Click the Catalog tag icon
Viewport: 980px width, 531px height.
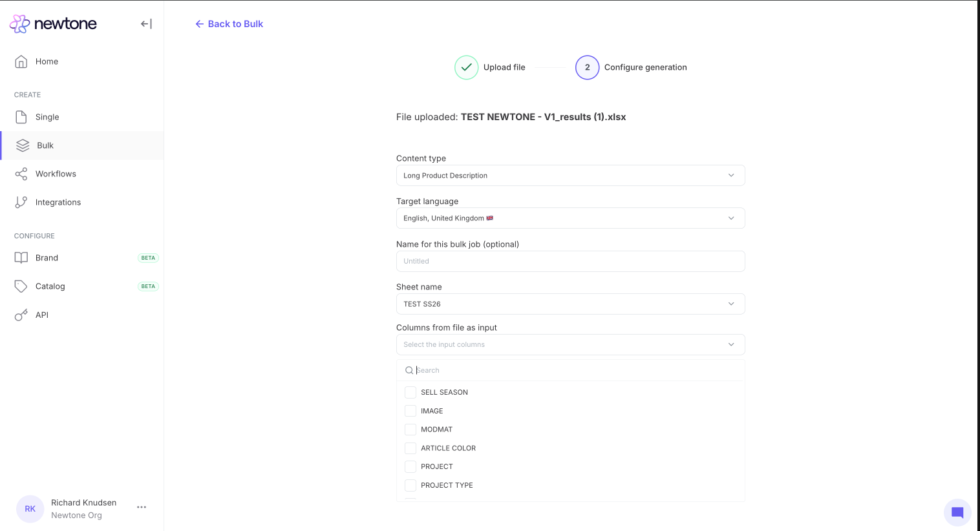pyautogui.click(x=21, y=286)
